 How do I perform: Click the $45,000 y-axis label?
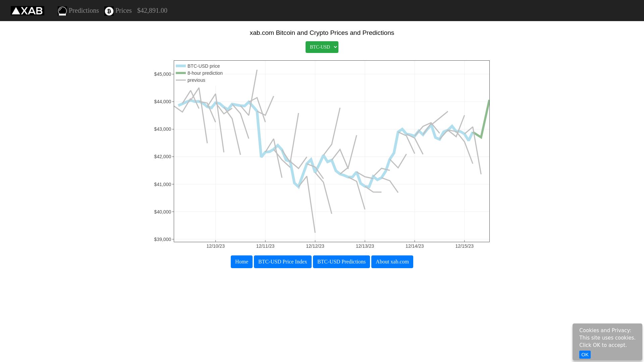coord(162,74)
